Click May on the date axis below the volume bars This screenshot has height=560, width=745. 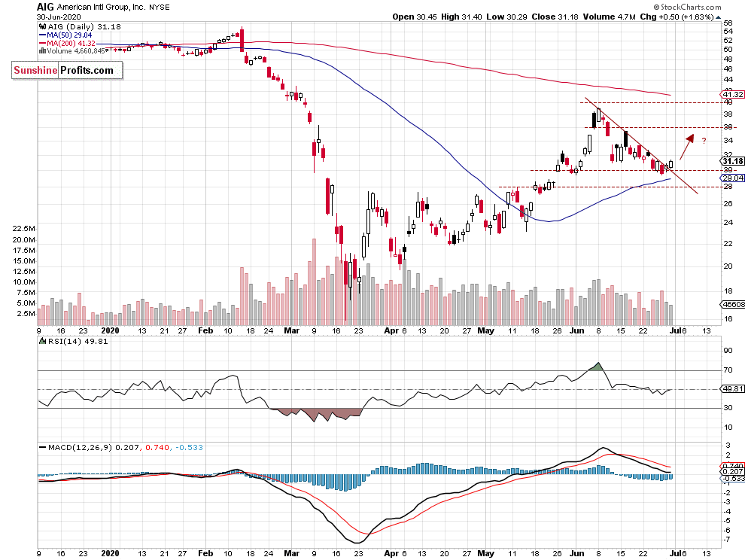485,330
